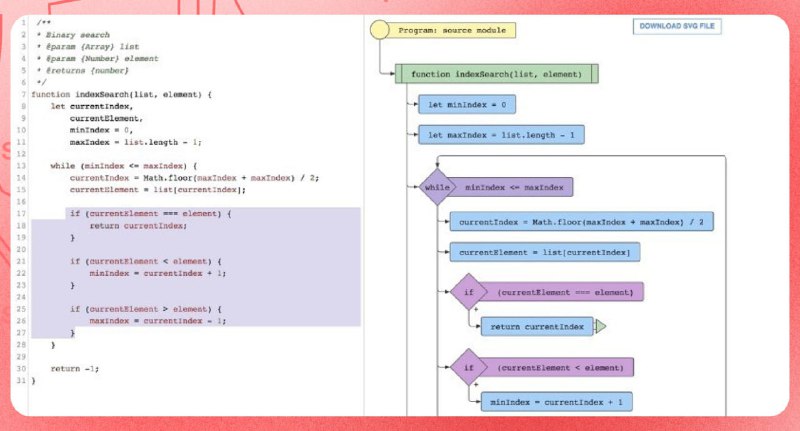Select the function indexSearch flowchart node
This screenshot has width=800, height=431.
pos(496,73)
